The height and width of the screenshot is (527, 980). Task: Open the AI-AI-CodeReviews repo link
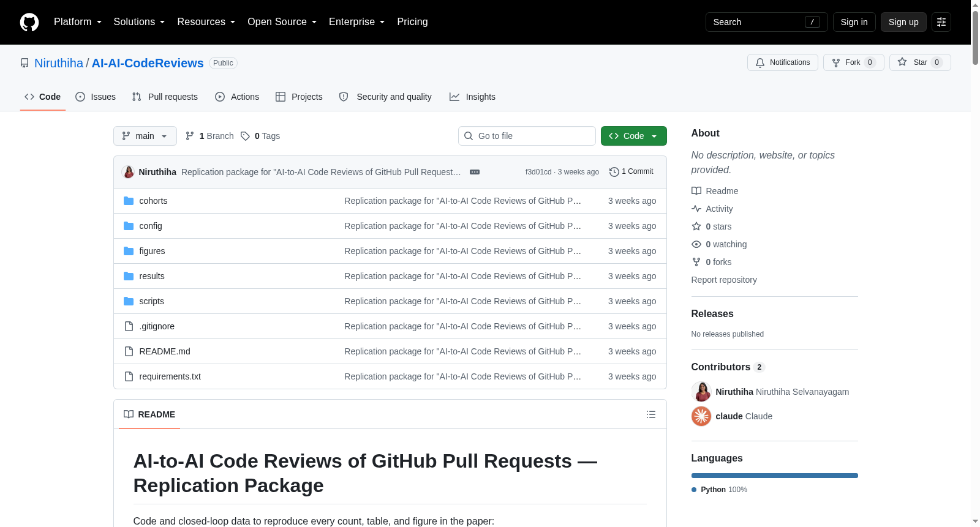click(x=148, y=63)
